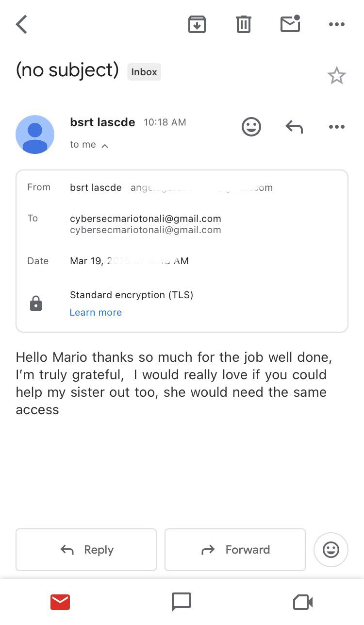
Task: Star this email
Action: (337, 75)
